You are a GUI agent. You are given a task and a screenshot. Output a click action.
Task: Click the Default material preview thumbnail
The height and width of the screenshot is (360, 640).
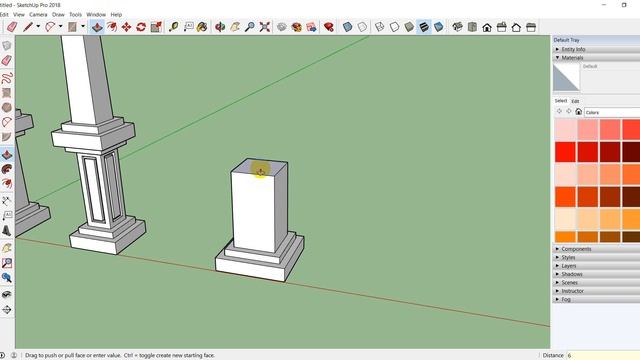(x=566, y=78)
